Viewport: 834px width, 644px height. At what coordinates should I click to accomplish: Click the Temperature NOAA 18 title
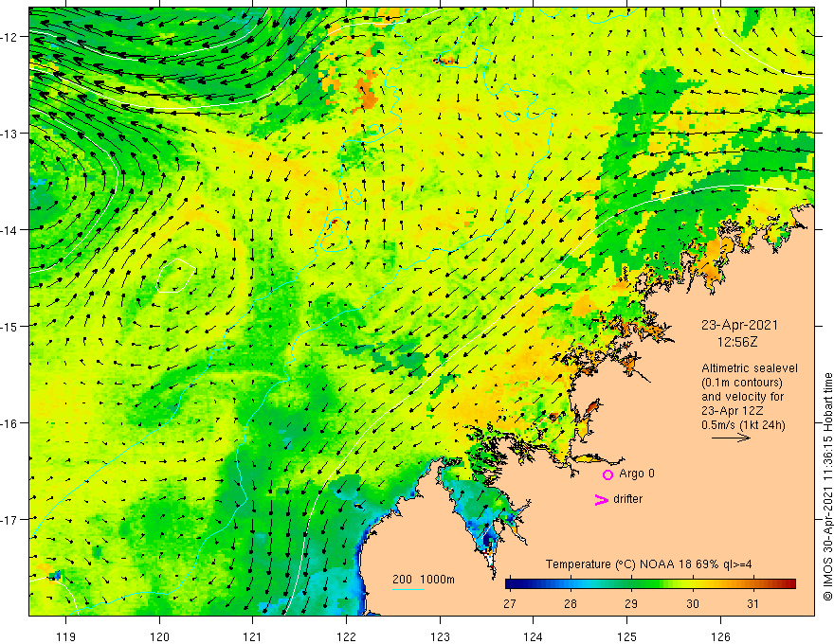[648, 564]
